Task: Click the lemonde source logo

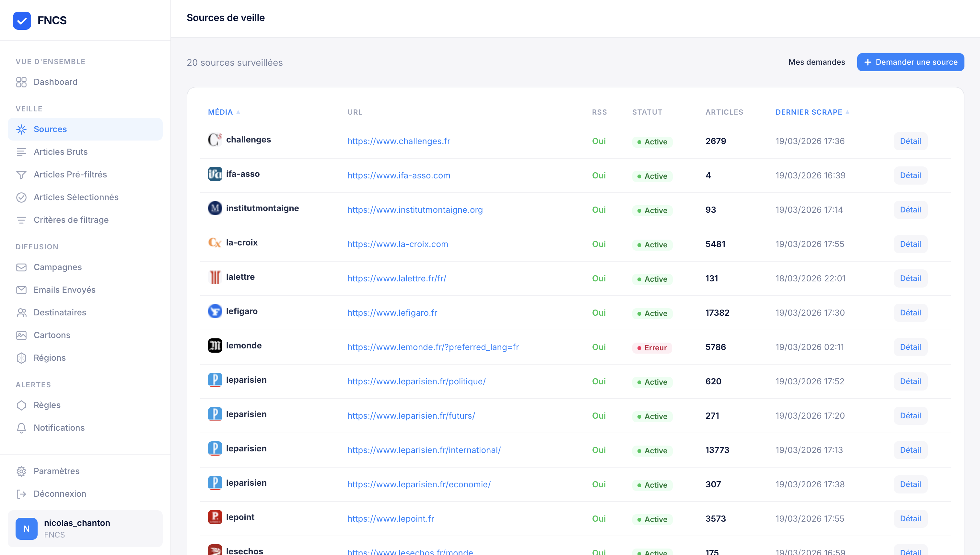Action: [x=215, y=346]
